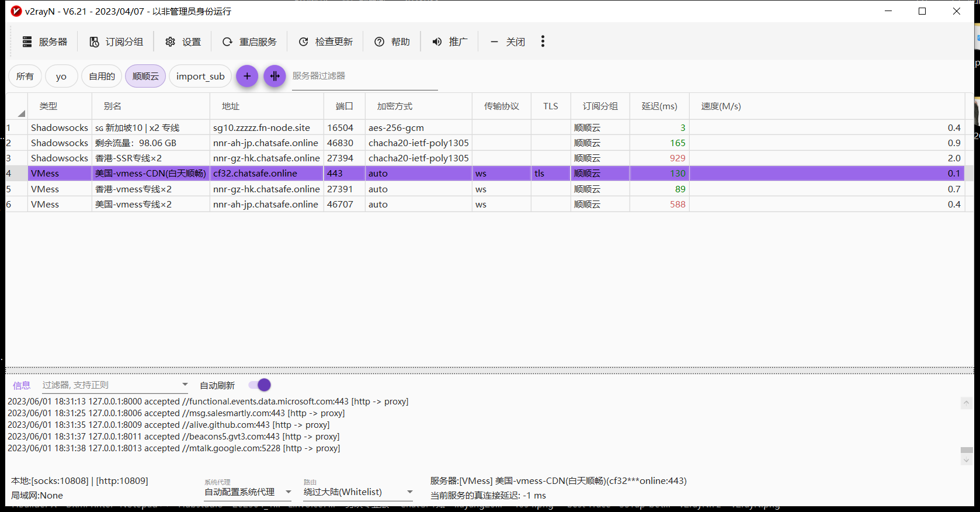Click the purple auto column width button
The image size is (980, 512).
point(274,76)
